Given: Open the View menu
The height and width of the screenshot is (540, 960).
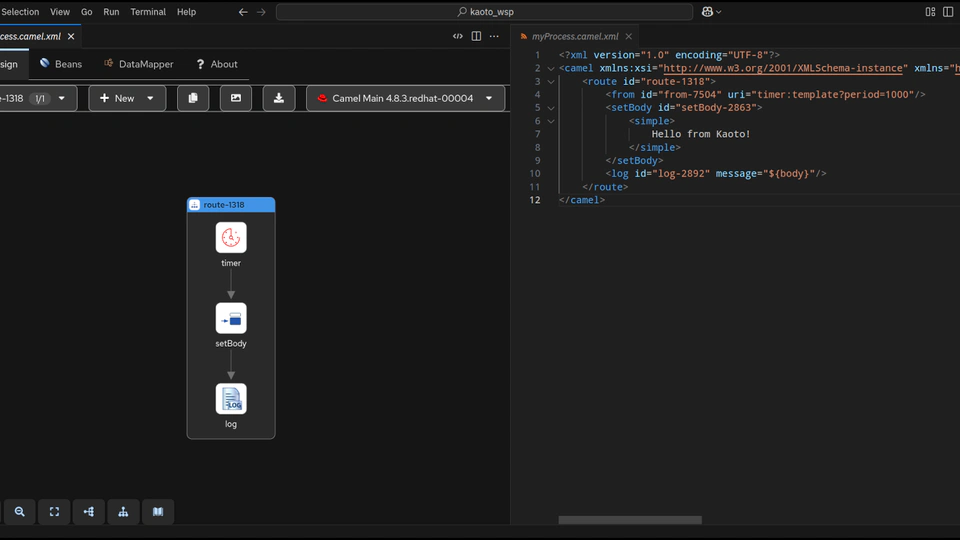Looking at the screenshot, I should pyautogui.click(x=60, y=12).
